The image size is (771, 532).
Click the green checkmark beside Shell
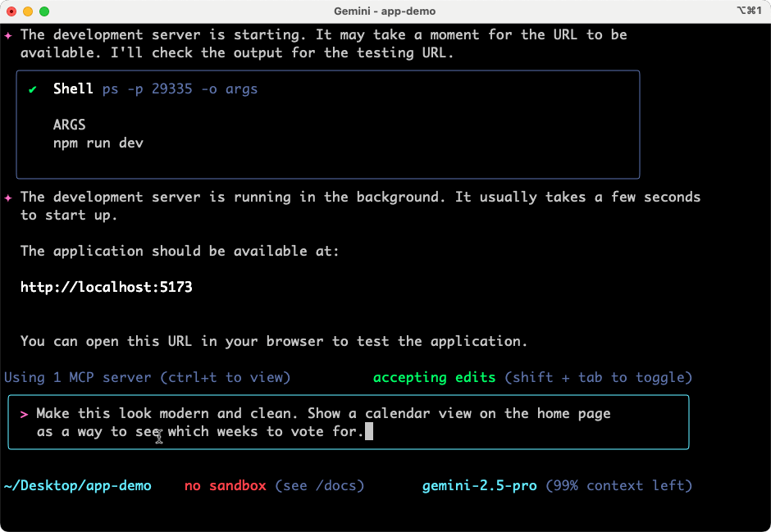(x=33, y=89)
